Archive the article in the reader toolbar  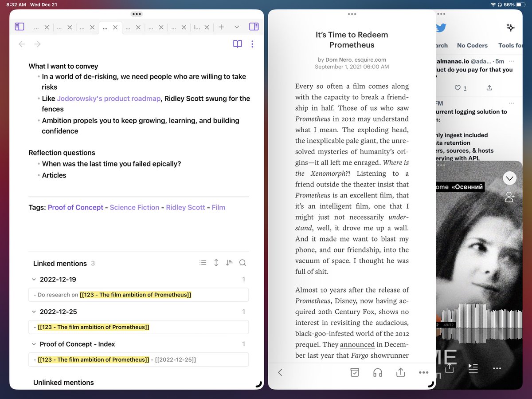click(355, 373)
